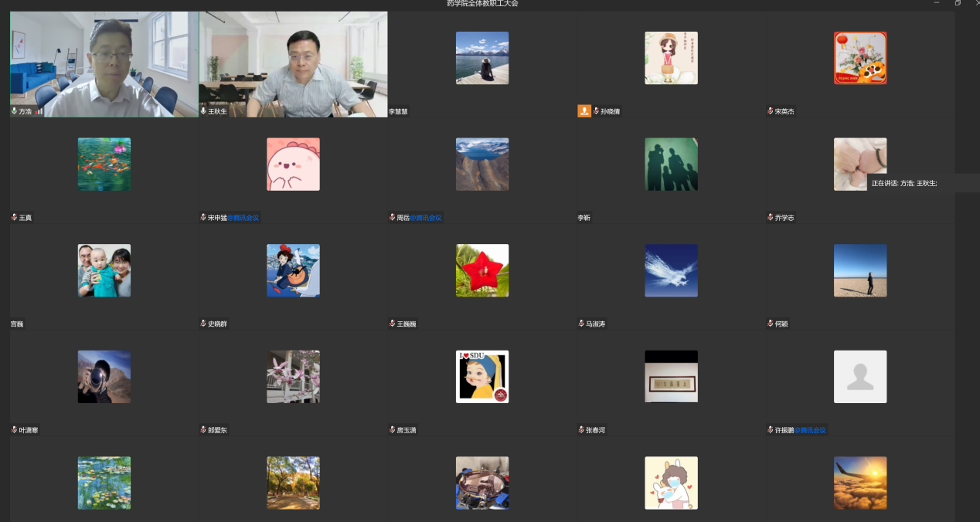Click the signal strength bars next to 方浩
Image resolution: width=980 pixels, height=522 pixels.
[39, 111]
